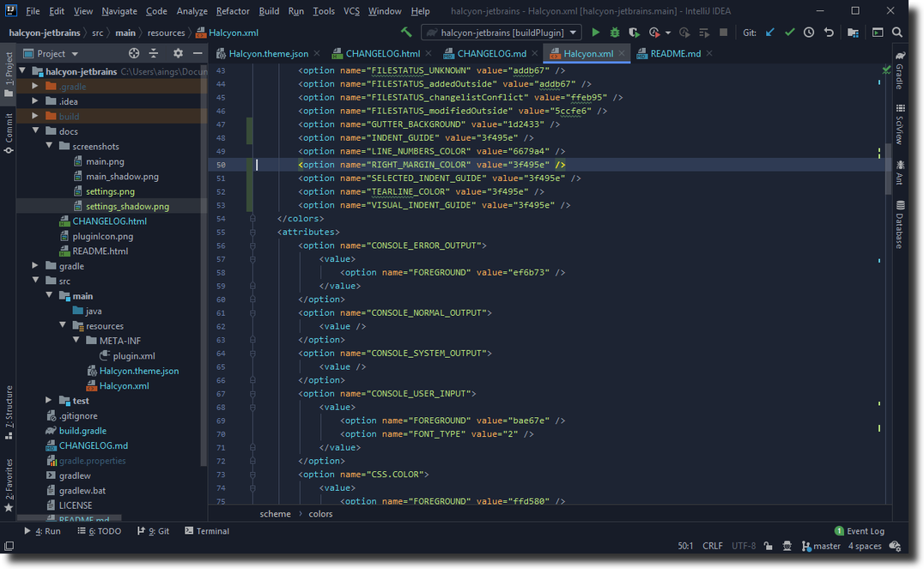Open the Commit tool window on left strip
924x569 pixels.
point(9,133)
